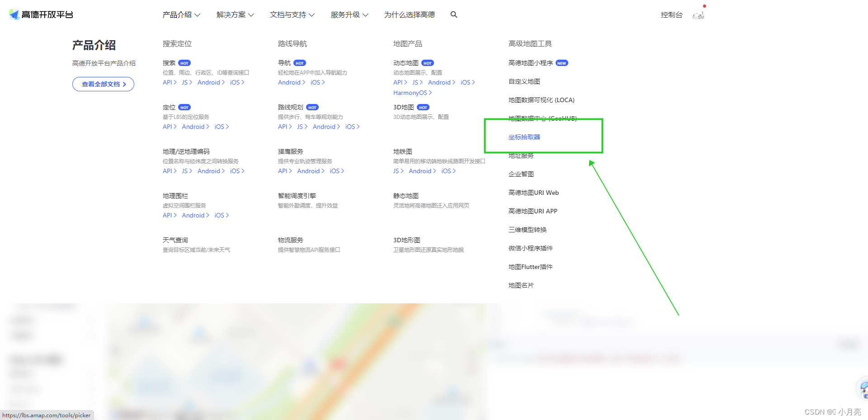Click the HarmonyOS link under 动态地图

coord(410,93)
